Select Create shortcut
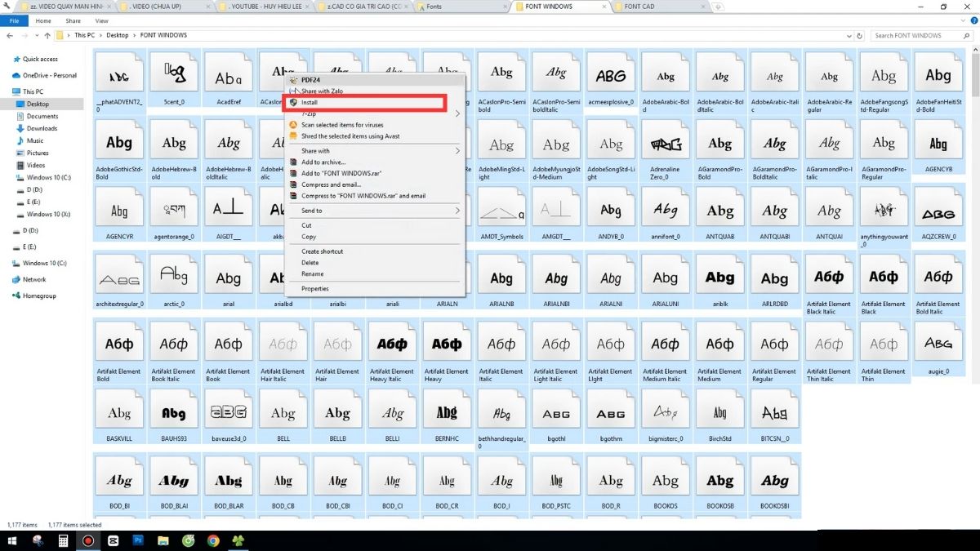 tap(374, 251)
